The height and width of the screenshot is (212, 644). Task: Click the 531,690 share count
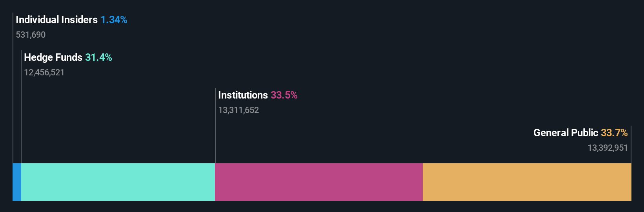[x=31, y=35]
